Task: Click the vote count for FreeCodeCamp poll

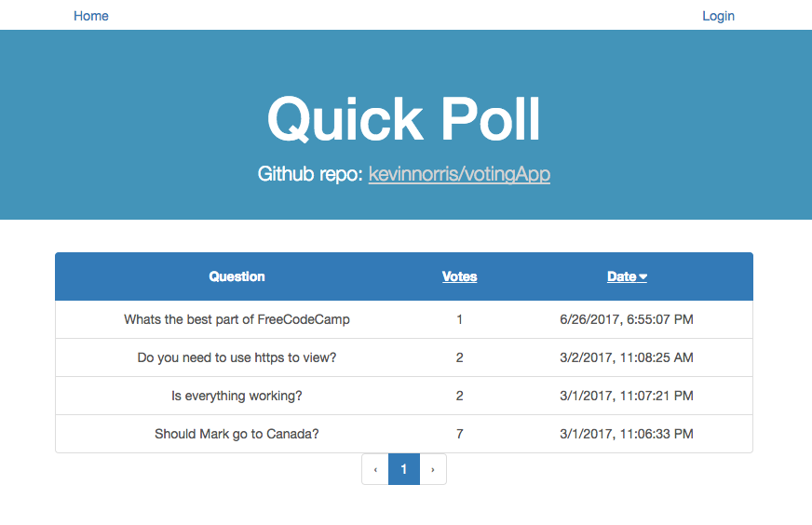Action: pyautogui.click(x=460, y=319)
